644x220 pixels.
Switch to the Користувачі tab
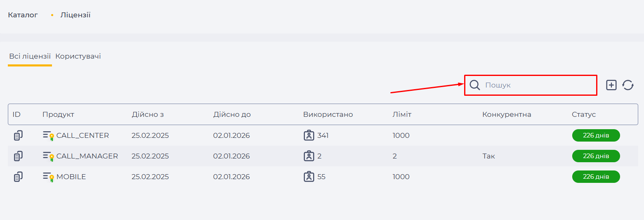coord(78,56)
